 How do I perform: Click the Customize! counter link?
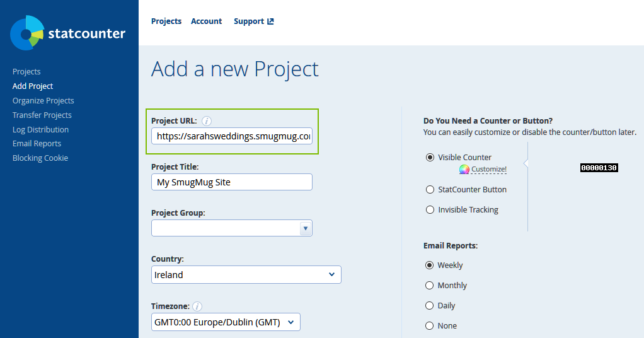489,170
